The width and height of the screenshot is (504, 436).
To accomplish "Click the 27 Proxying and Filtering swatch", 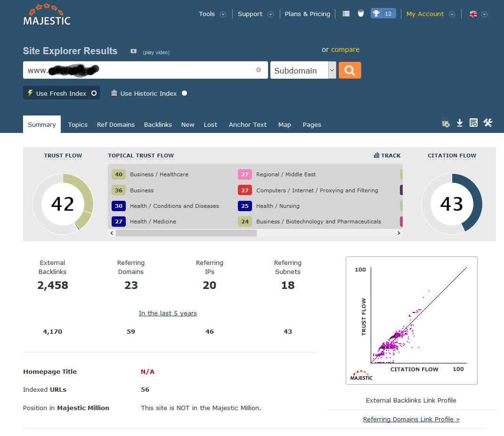I will pyautogui.click(x=245, y=190).
